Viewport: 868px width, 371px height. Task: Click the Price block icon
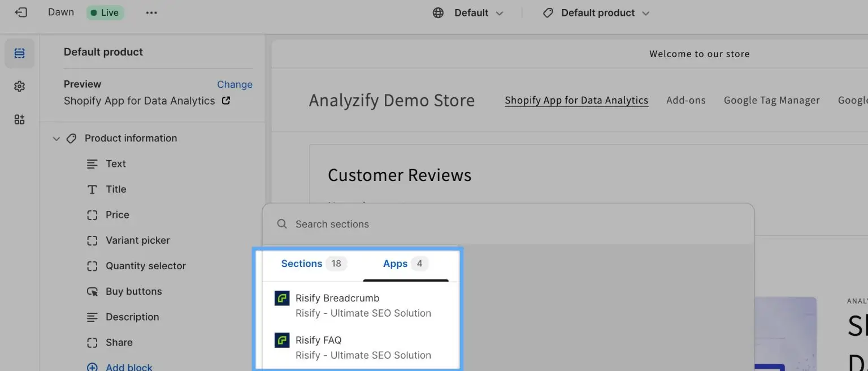[92, 215]
